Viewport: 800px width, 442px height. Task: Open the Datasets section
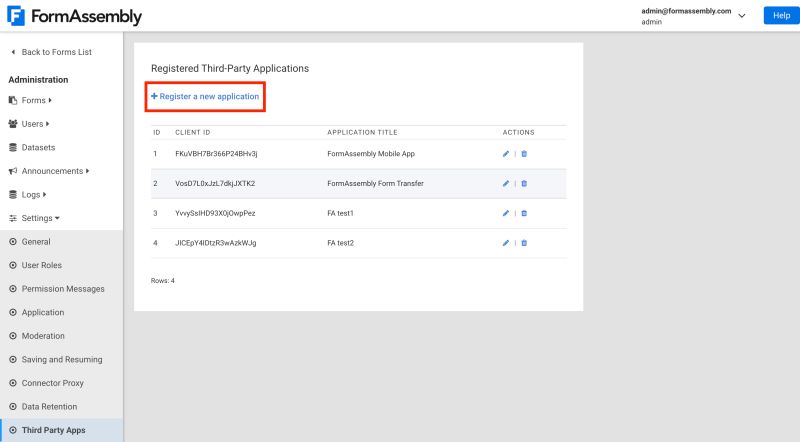click(38, 148)
